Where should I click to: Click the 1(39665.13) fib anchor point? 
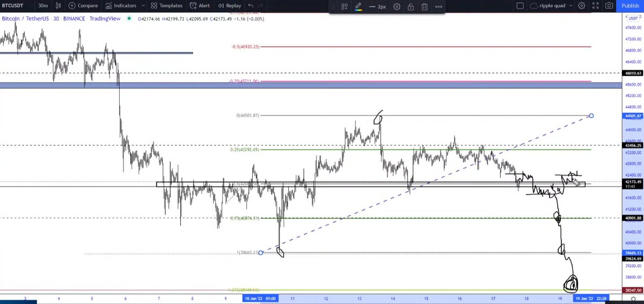click(x=261, y=252)
